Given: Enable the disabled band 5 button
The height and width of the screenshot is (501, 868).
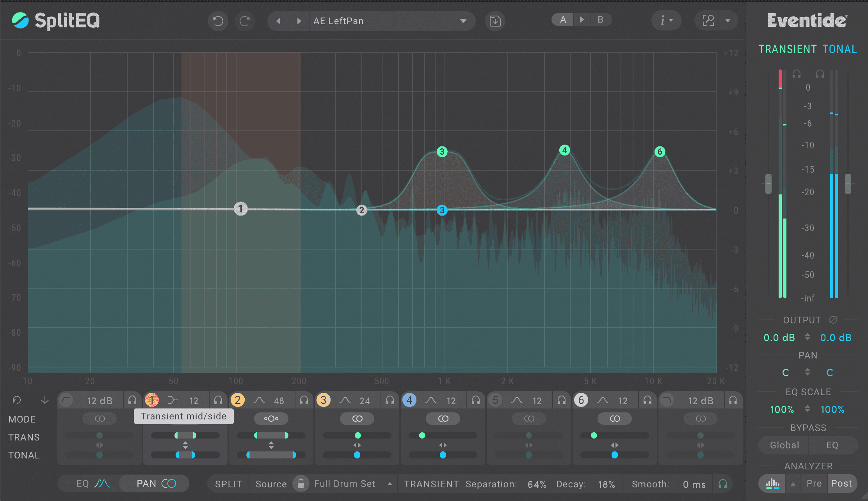Looking at the screenshot, I should point(495,400).
